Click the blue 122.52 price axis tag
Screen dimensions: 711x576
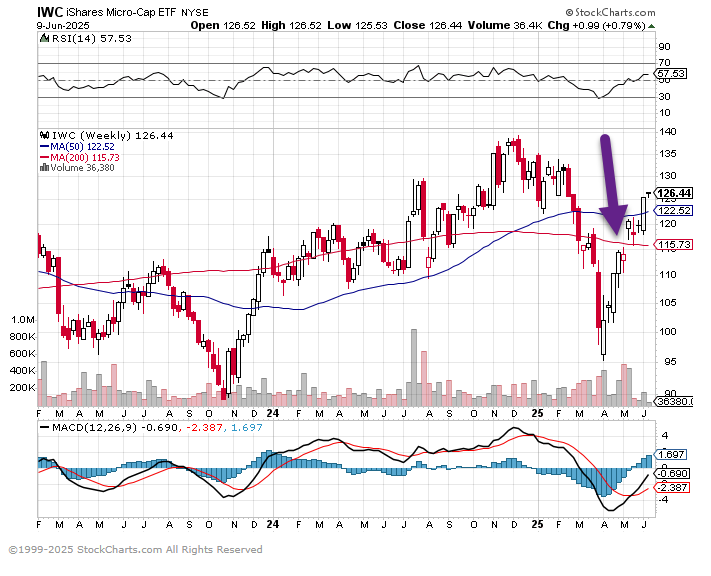click(674, 210)
